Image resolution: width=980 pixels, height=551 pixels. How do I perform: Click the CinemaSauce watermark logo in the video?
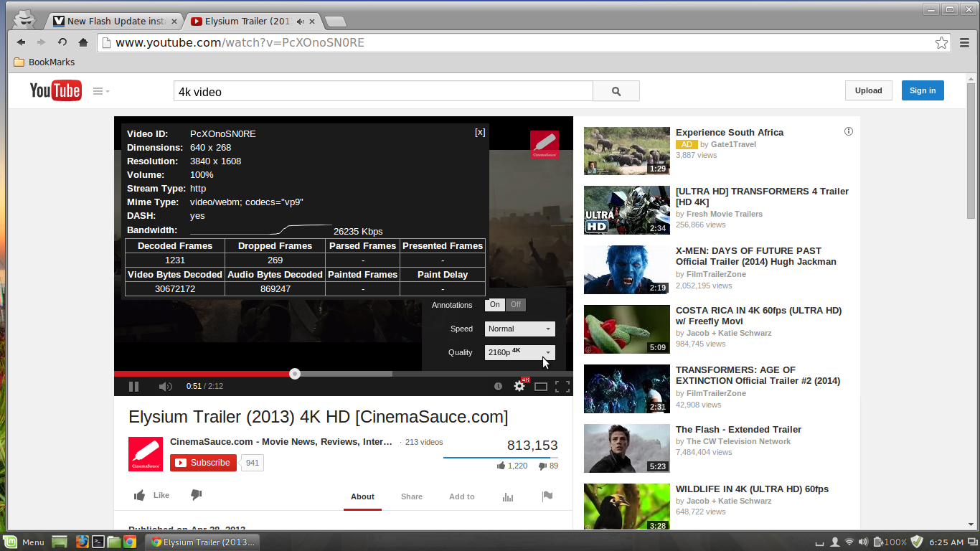(x=545, y=145)
